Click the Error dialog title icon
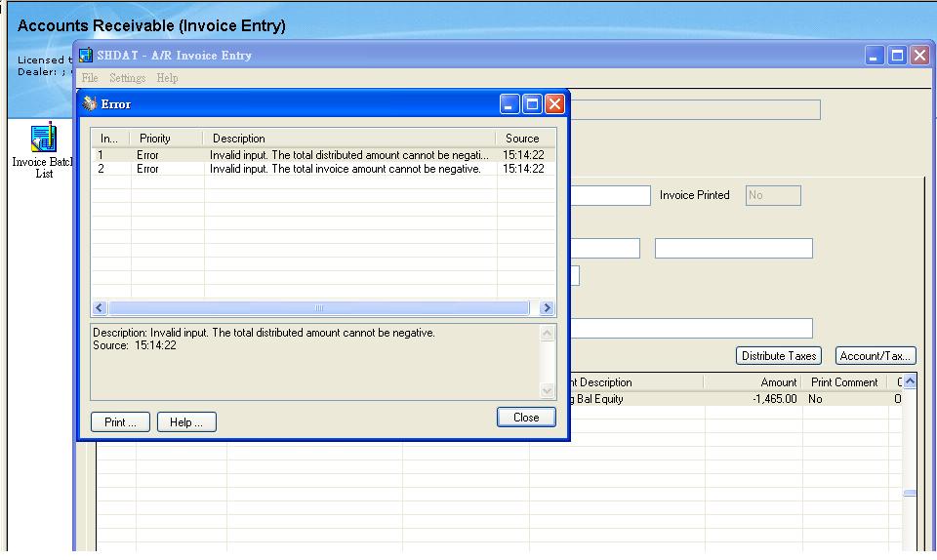The image size is (937, 560). (91, 104)
